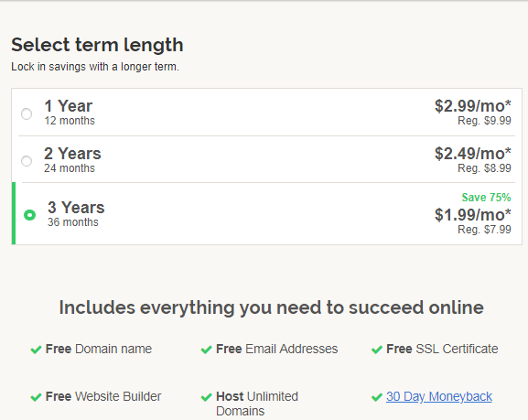Select the 1 Year radio button
This screenshot has width=528, height=420.
tap(27, 113)
